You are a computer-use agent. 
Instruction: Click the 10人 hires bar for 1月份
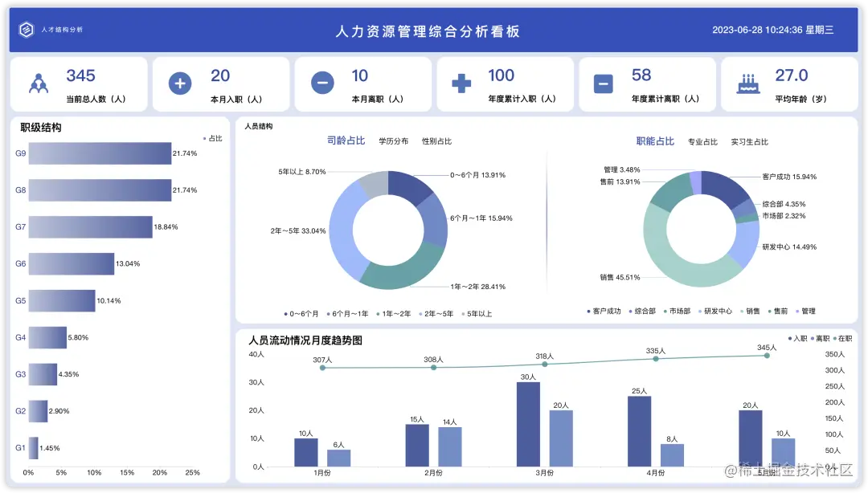pyautogui.click(x=306, y=453)
